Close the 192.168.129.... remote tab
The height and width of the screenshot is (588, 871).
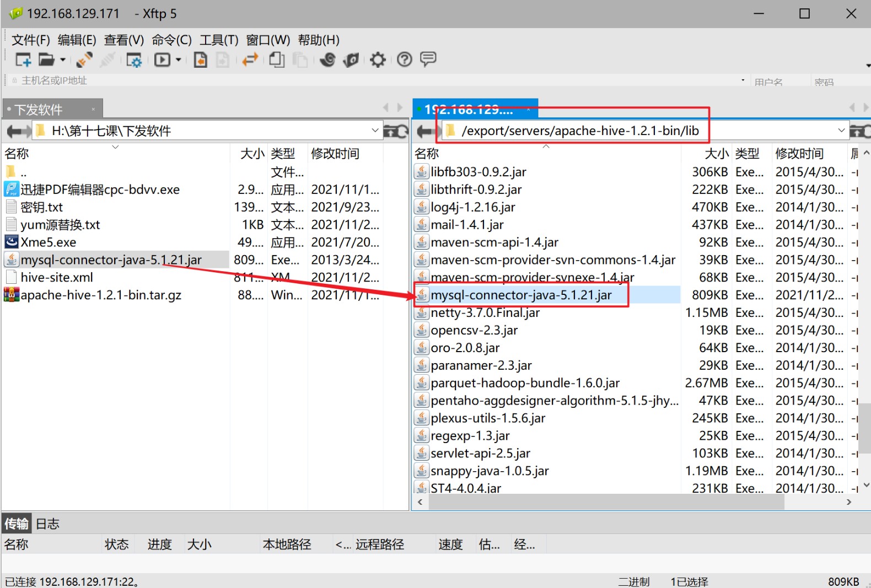point(528,109)
